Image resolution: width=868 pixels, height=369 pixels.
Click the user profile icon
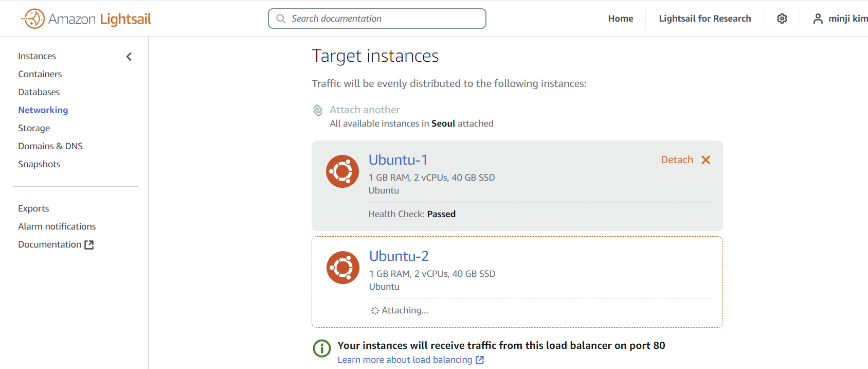click(x=818, y=19)
